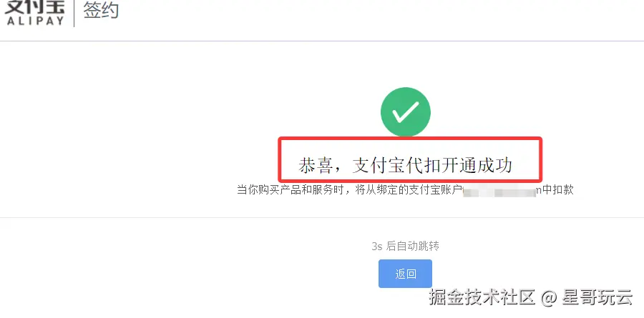Click the 支付宝代扣开通成功 heading text

(432, 165)
